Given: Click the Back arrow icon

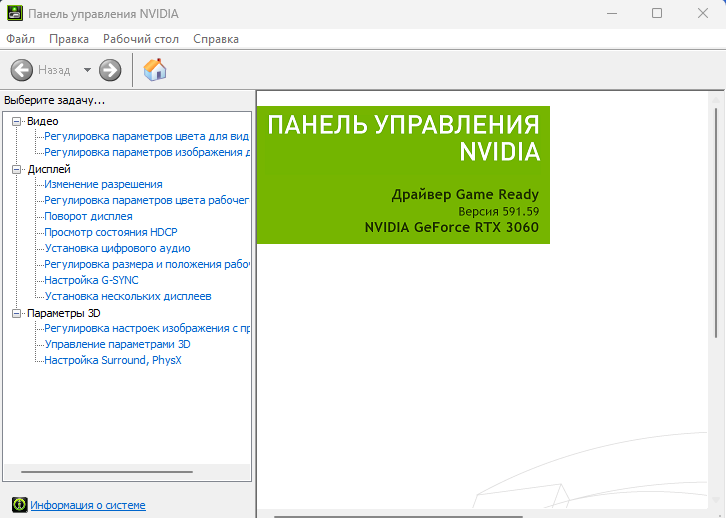Looking at the screenshot, I should tap(21, 70).
